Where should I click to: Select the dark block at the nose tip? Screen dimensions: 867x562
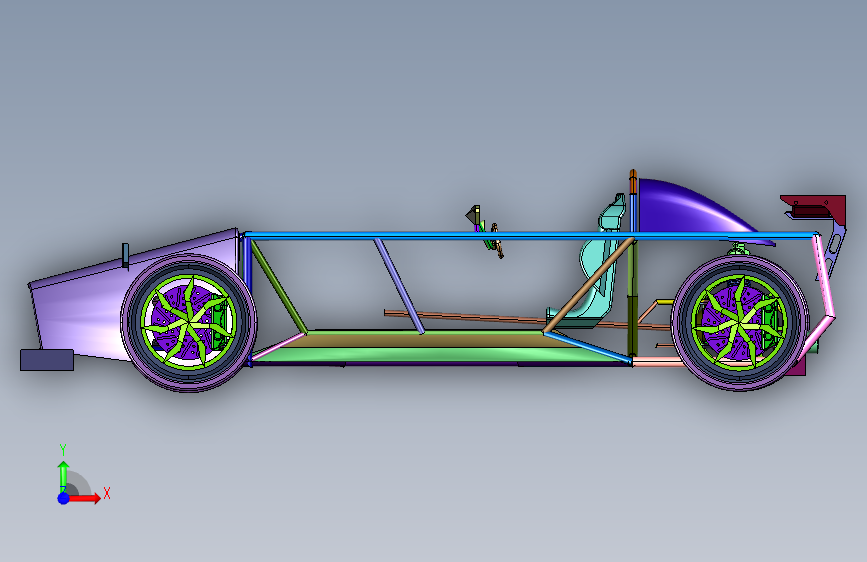tap(47, 360)
